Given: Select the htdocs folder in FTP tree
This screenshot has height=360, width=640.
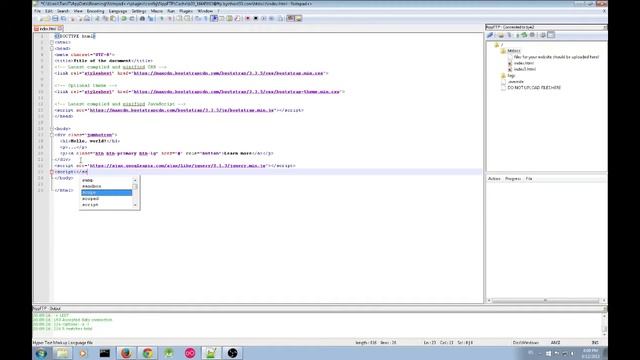Looking at the screenshot, I should coord(513,51).
